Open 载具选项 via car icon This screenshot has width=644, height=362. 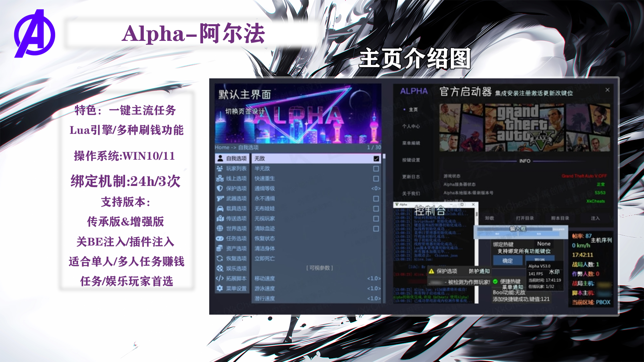point(220,208)
